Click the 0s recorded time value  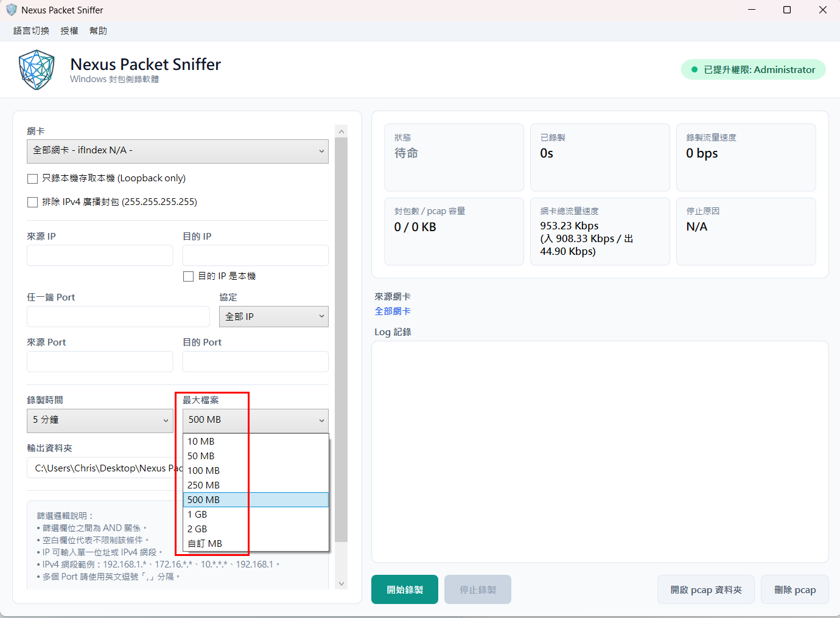547,153
